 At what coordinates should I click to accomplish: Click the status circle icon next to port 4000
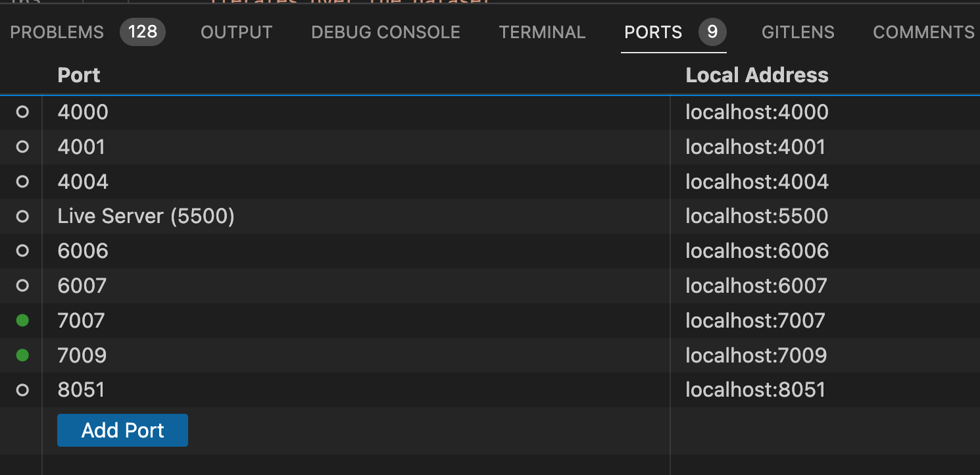[22, 112]
